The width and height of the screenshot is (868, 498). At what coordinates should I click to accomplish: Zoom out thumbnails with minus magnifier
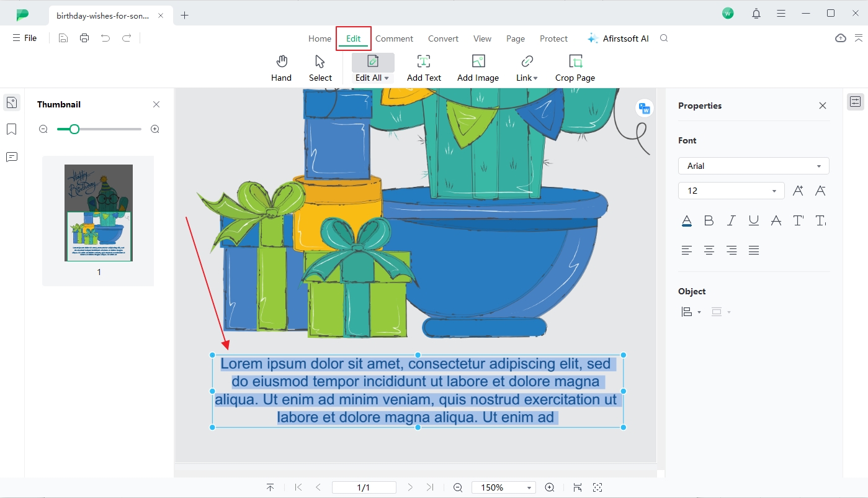(x=43, y=129)
